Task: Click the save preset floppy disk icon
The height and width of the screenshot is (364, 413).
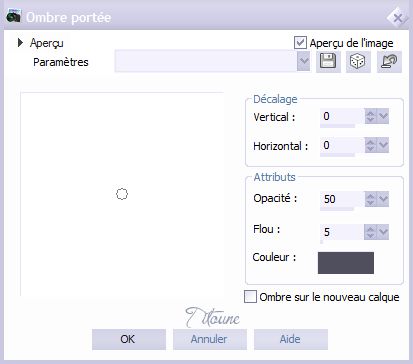Action: [x=328, y=62]
